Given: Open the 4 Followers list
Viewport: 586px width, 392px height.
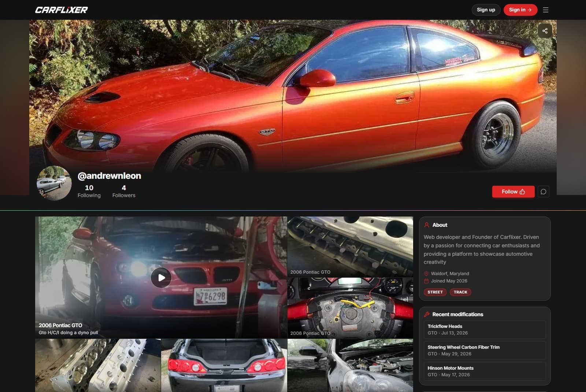Looking at the screenshot, I should (124, 191).
